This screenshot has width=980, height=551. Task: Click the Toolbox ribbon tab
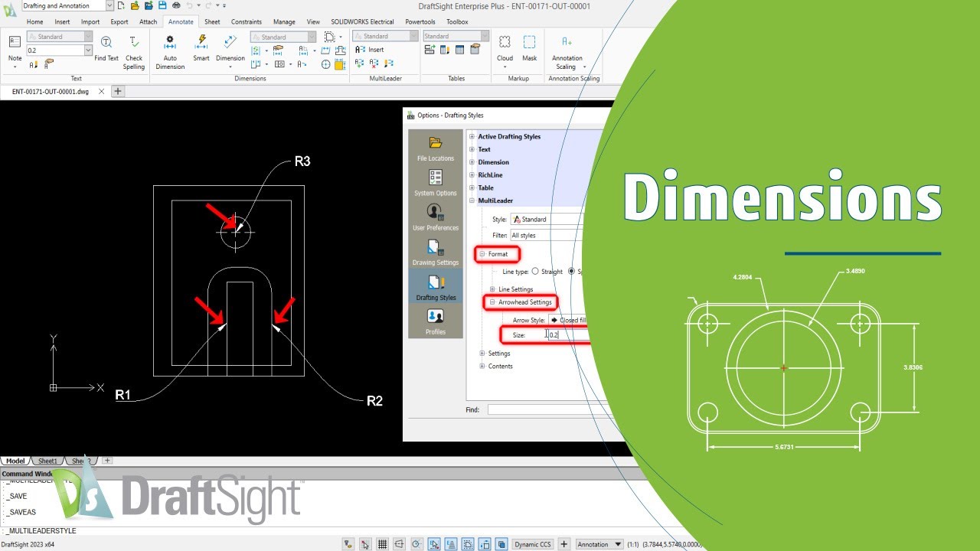(x=457, y=22)
